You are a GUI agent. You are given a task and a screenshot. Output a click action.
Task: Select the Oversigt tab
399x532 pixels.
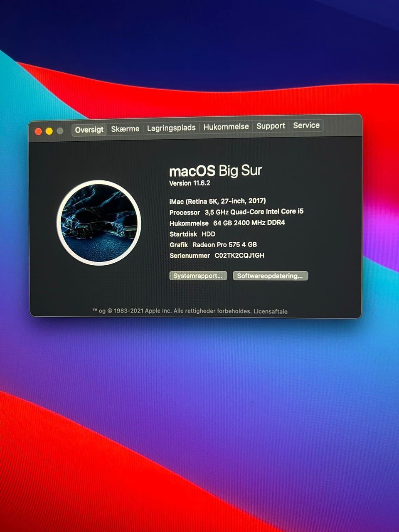(x=89, y=130)
